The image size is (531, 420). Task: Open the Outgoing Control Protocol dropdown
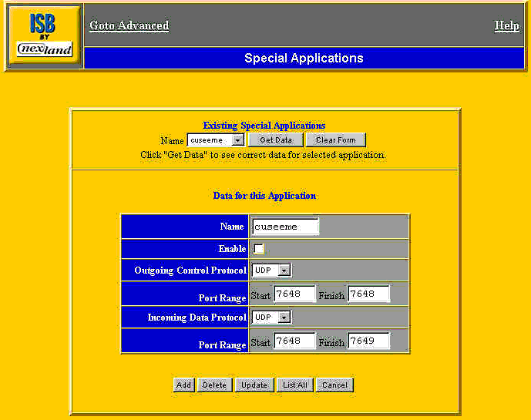[271, 270]
